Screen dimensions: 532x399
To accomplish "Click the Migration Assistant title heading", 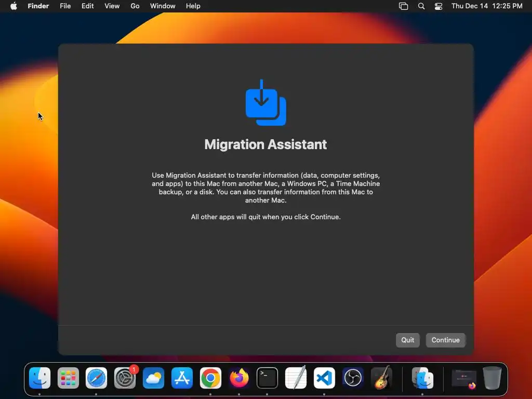I will pos(265,144).
